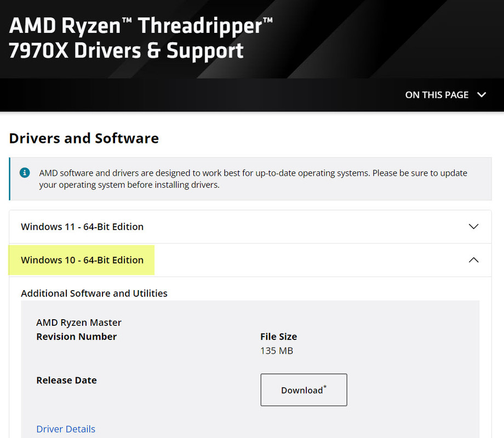Screen dimensions: 504x438
Task: Click the Threadripper 7970X Drivers & Support title
Action: click(141, 38)
